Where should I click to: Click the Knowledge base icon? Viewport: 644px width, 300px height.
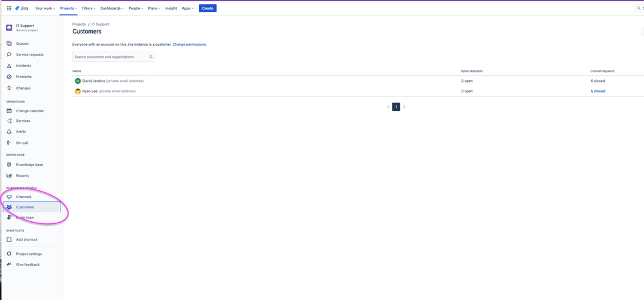tap(9, 165)
